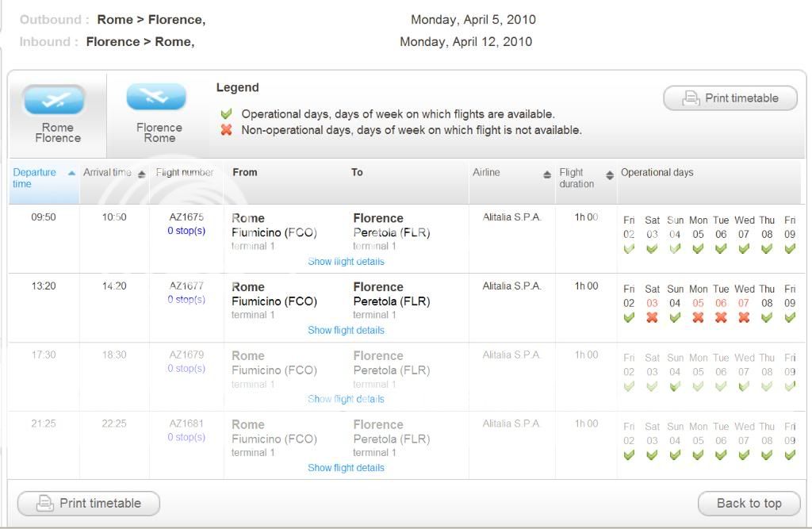Click red cross under Sat 03 for AZ1677

652,317
